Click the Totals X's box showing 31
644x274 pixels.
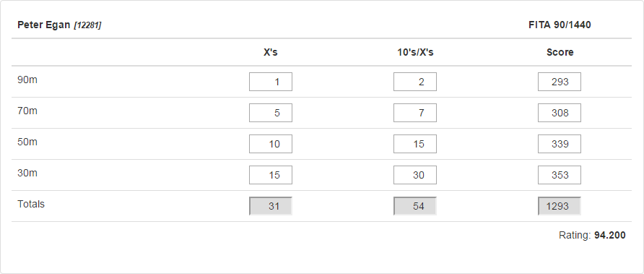pos(271,206)
